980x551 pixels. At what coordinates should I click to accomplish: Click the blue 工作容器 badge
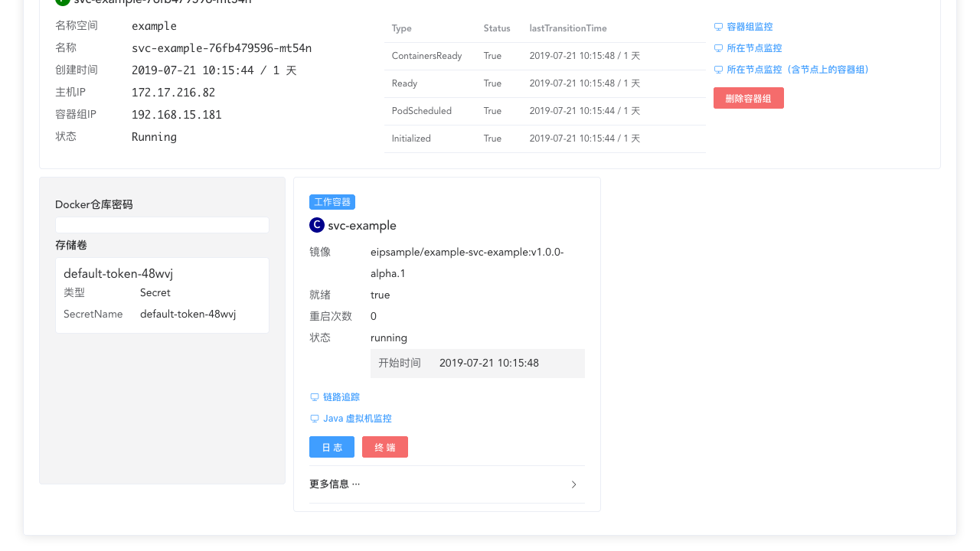[x=332, y=202]
